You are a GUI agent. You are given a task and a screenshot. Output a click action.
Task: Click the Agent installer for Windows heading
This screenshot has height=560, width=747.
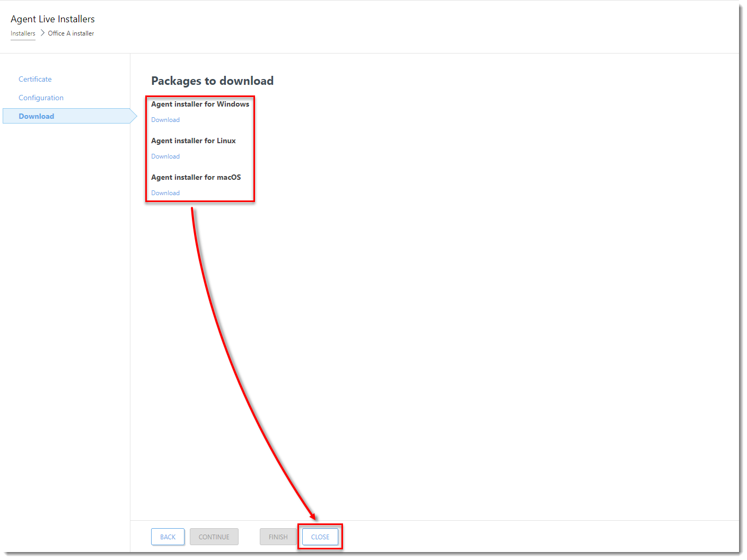(x=200, y=104)
